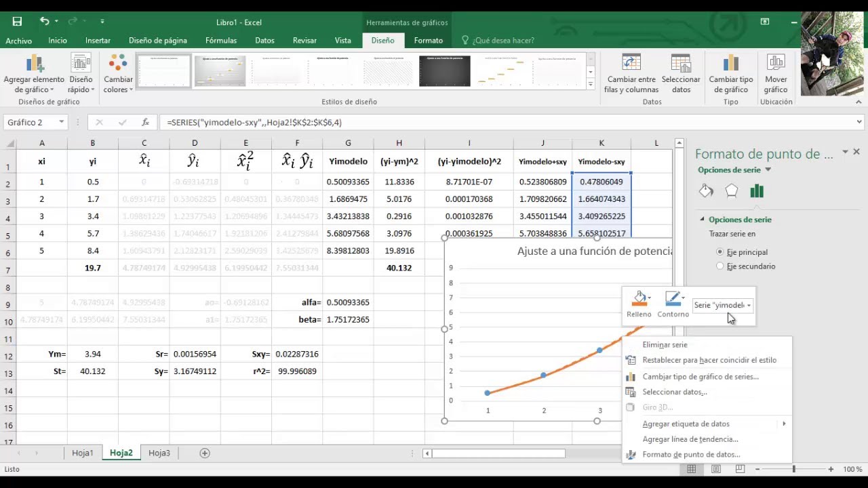Open the format pane options dropdown arrow
The image size is (868, 488).
pyautogui.click(x=845, y=152)
